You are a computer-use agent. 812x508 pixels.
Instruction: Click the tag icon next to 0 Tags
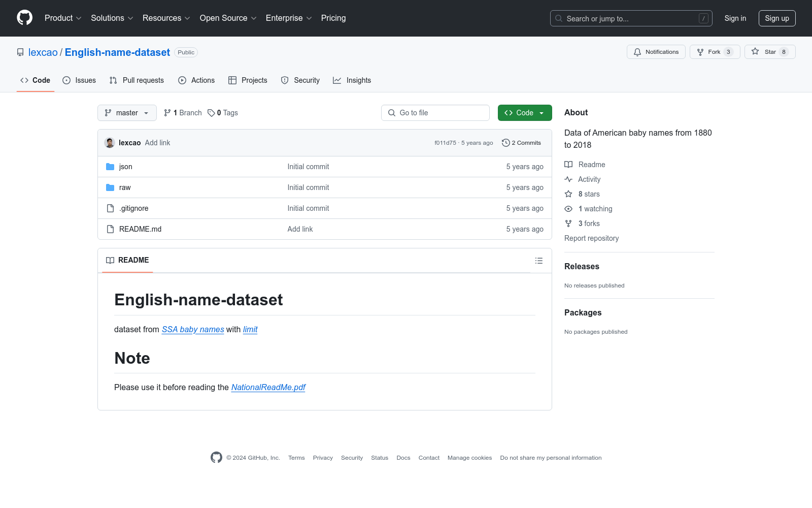[x=211, y=113]
